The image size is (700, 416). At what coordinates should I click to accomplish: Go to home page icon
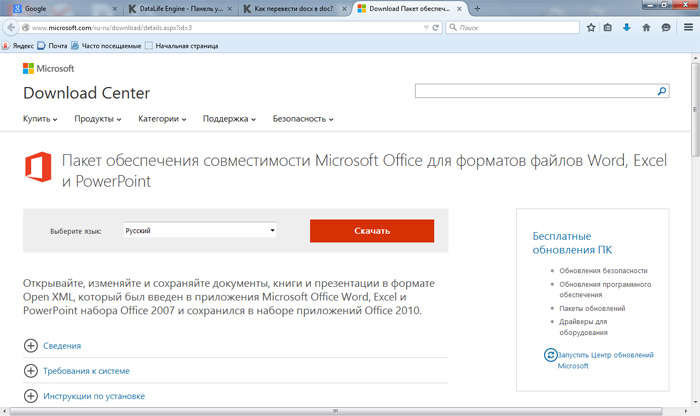point(646,28)
